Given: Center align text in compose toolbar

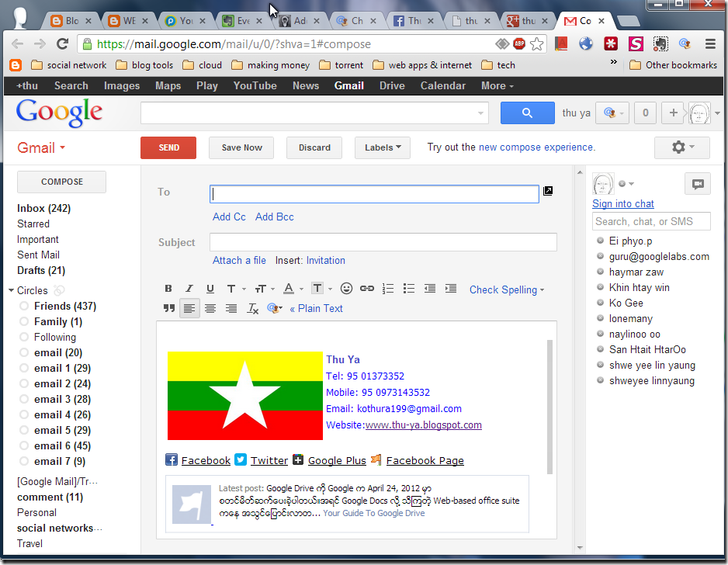Looking at the screenshot, I should tap(210, 308).
